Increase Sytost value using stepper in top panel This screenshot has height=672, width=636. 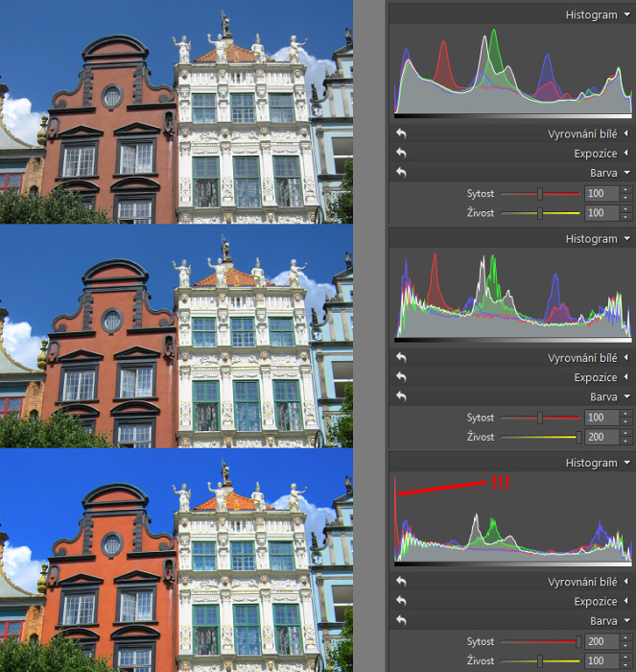click(x=626, y=190)
